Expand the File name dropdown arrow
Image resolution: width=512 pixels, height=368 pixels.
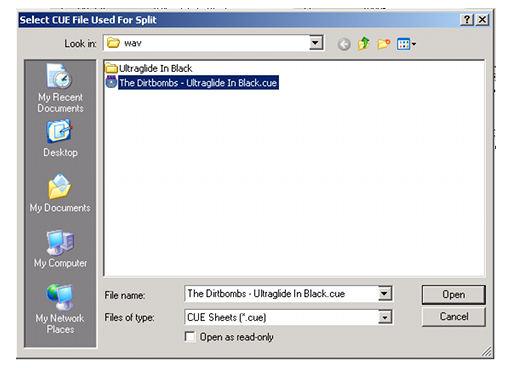pos(384,294)
